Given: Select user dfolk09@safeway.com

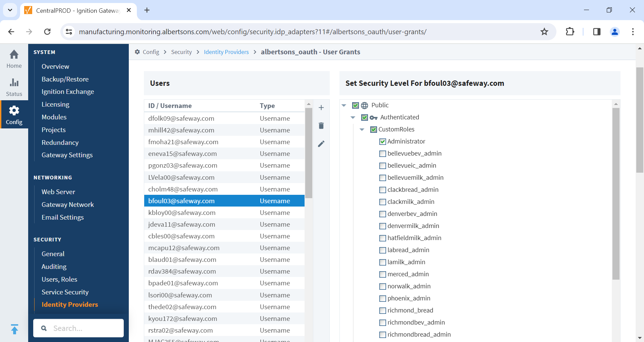Looking at the screenshot, I should point(224,118).
